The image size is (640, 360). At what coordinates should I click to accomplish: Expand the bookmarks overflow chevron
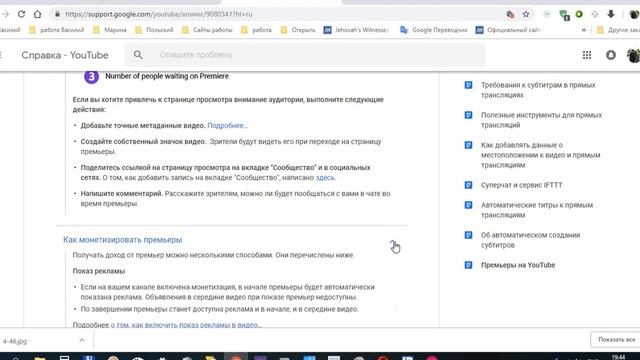click(584, 30)
